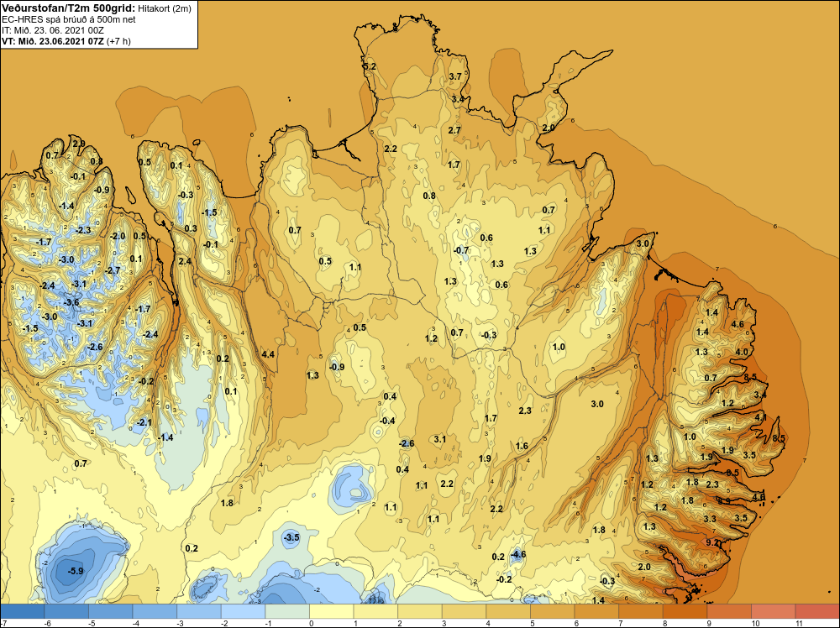The height and width of the screenshot is (628, 840).
Task: Click the darkest blue legend swatch between -7 and -6
Action: 23,611
